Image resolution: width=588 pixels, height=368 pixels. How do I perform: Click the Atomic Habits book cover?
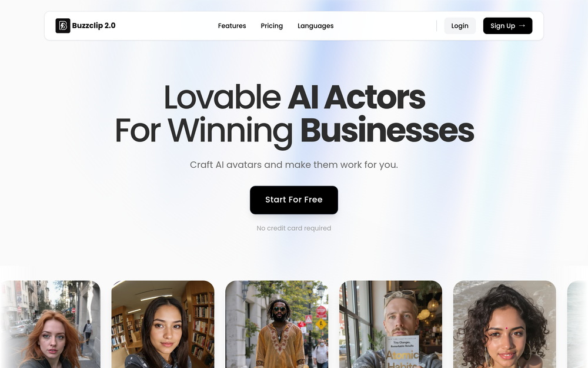pos(402,352)
